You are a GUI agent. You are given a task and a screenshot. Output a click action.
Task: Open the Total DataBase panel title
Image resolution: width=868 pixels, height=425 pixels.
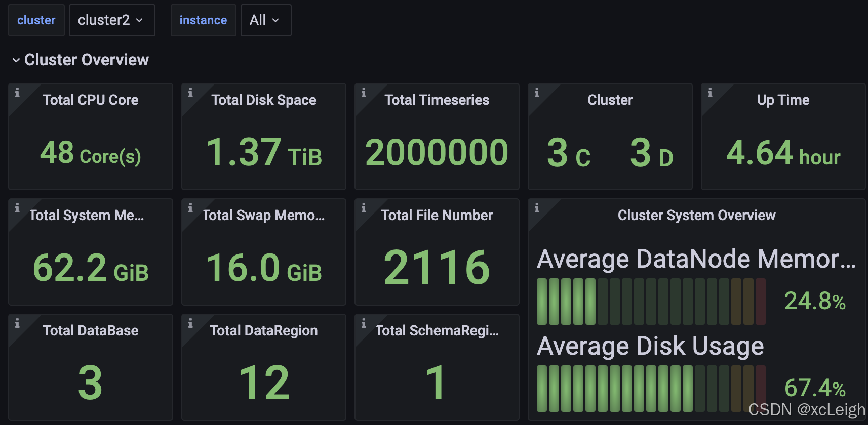tap(91, 331)
